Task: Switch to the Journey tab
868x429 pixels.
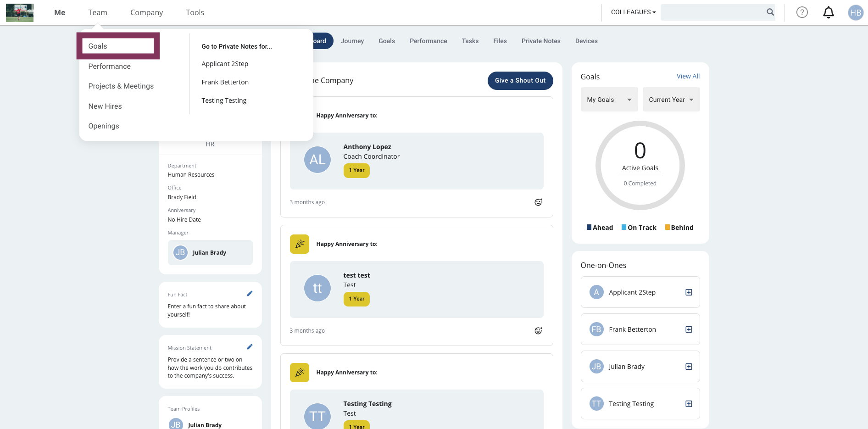Action: [x=352, y=41]
